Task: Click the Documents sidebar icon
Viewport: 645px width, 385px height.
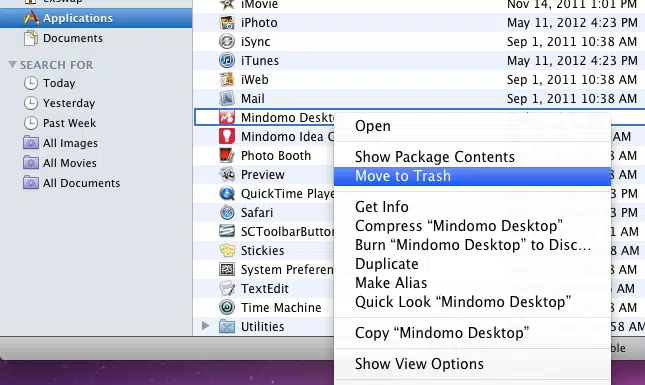Action: (x=31, y=38)
